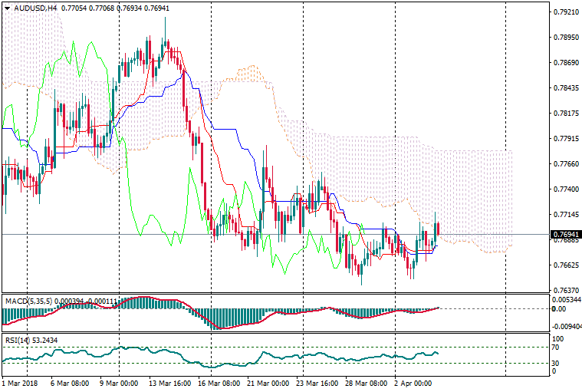The height and width of the screenshot is (392, 582).
Task: Select the current price tag 0.76941
Action: [x=565, y=234]
